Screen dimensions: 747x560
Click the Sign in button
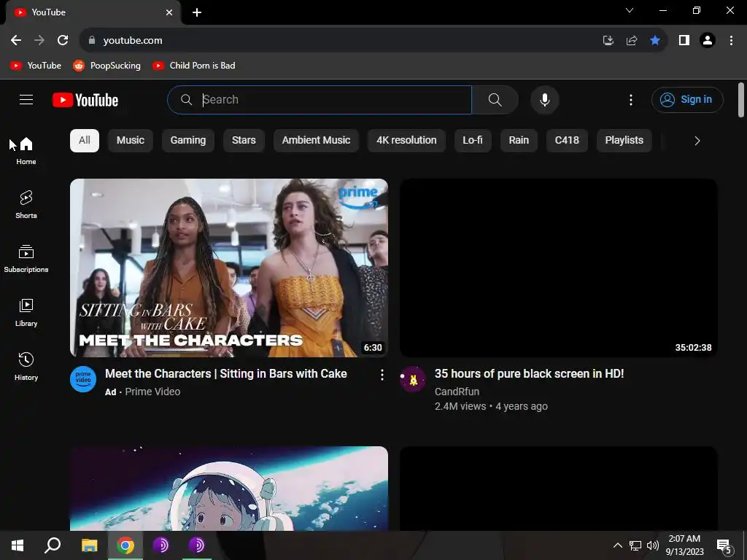click(x=687, y=99)
